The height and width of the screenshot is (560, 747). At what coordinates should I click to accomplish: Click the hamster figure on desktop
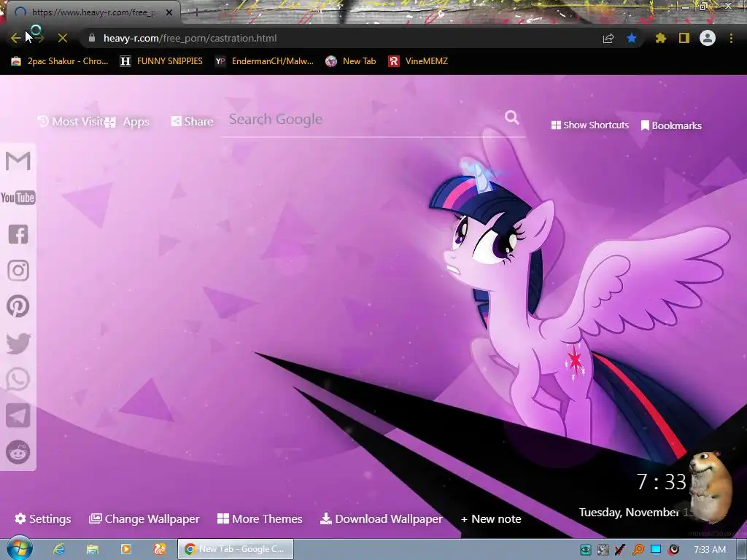[711, 486]
